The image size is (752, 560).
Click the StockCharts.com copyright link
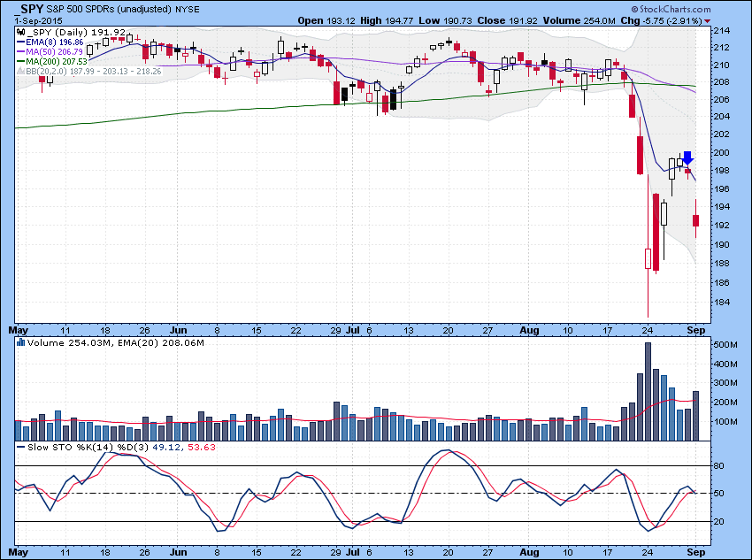[671, 9]
